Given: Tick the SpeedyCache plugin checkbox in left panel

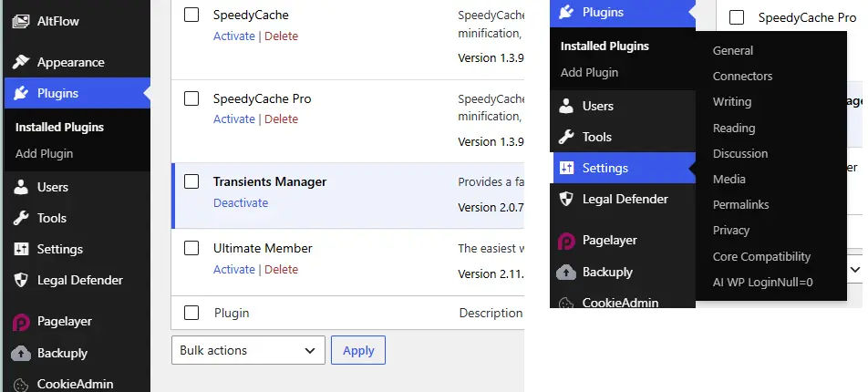Looking at the screenshot, I should point(191,15).
